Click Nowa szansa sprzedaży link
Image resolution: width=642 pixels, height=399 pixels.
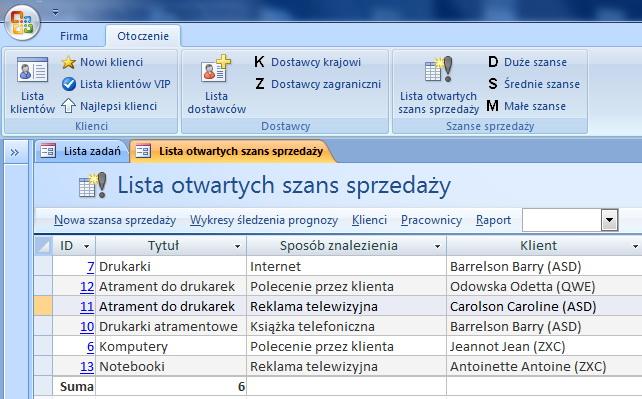point(115,220)
